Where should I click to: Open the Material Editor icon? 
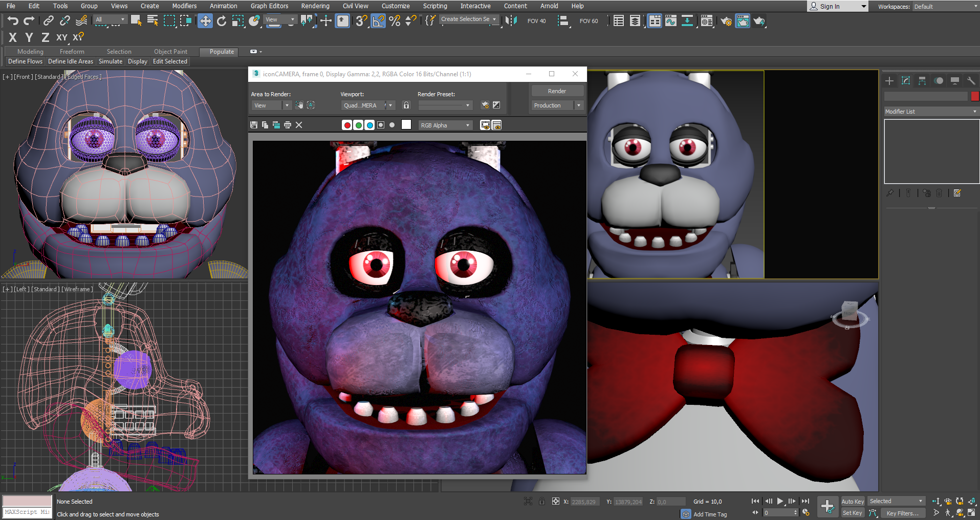coord(707,21)
